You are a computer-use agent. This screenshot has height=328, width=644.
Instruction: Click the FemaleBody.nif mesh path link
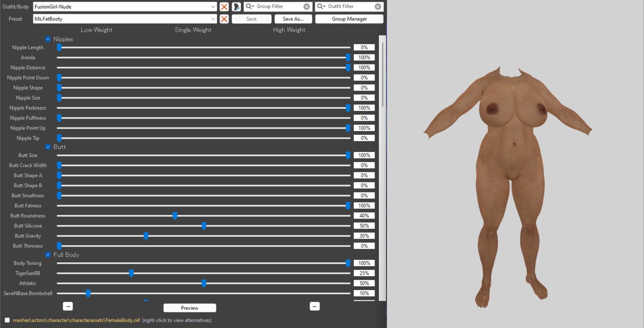pyautogui.click(x=76, y=320)
